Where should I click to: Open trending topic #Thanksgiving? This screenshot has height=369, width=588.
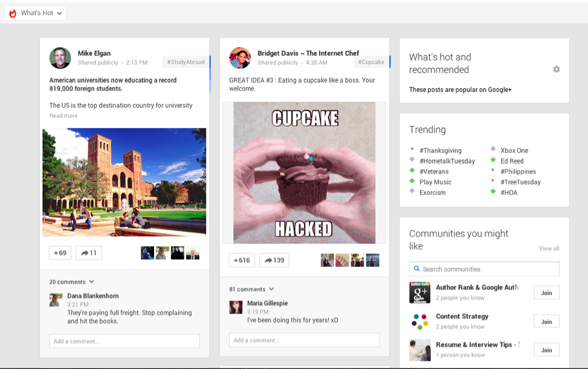click(441, 150)
